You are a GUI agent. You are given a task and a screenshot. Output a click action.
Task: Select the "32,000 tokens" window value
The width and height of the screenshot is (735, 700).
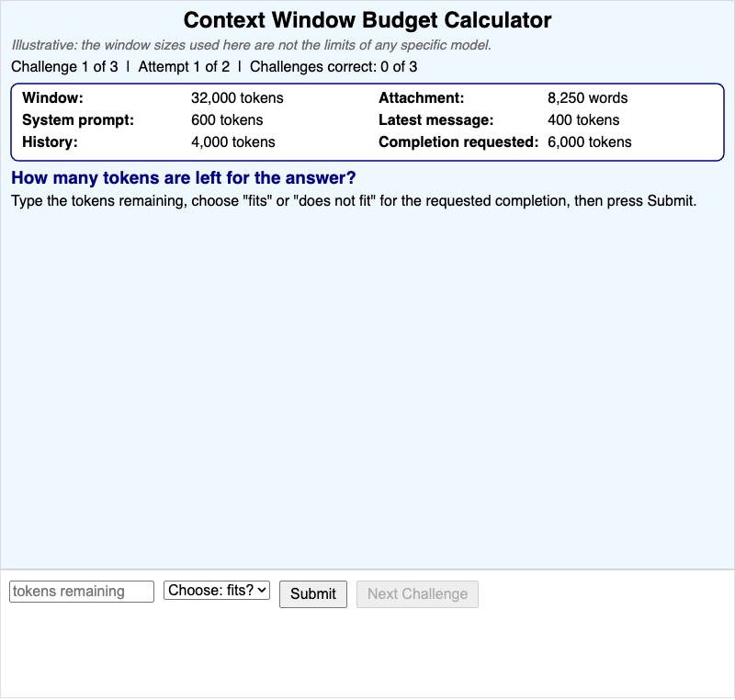(x=237, y=98)
